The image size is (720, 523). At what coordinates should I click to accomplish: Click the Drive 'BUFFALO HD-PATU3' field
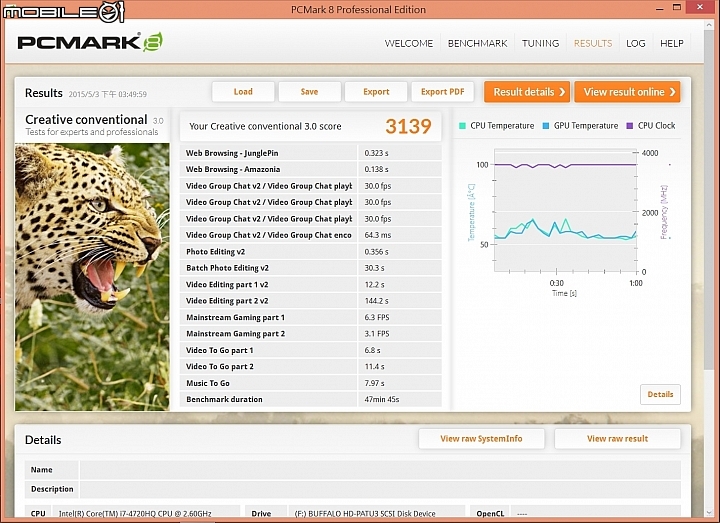click(x=376, y=513)
